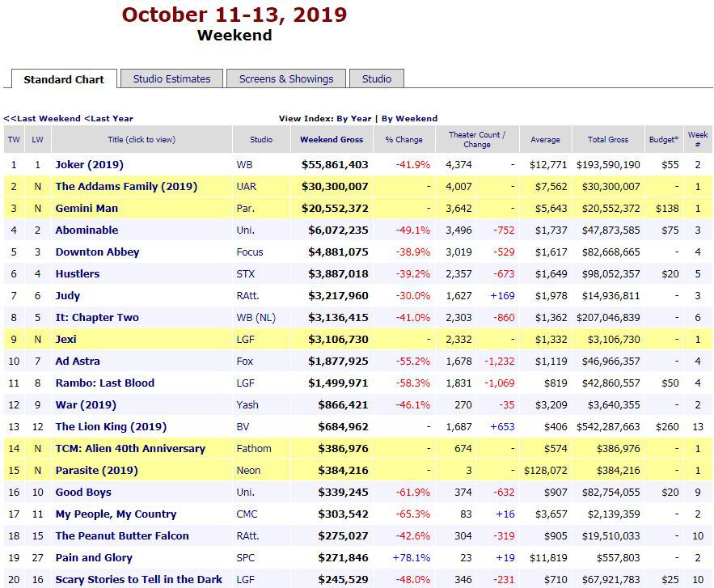Click the Hustlers title link

[78, 273]
